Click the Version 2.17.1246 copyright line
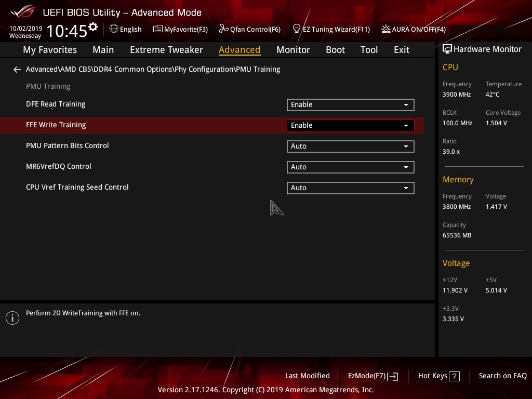The image size is (532, 399). [265, 390]
